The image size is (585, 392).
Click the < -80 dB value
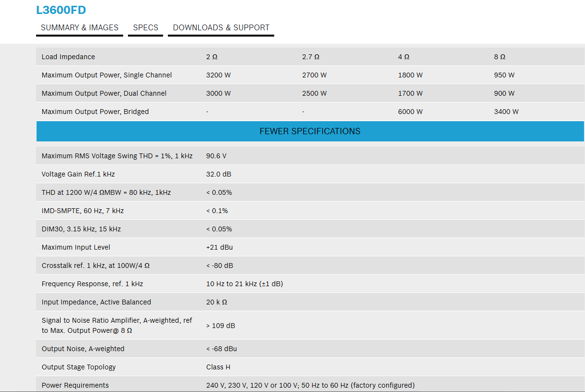[219, 266]
